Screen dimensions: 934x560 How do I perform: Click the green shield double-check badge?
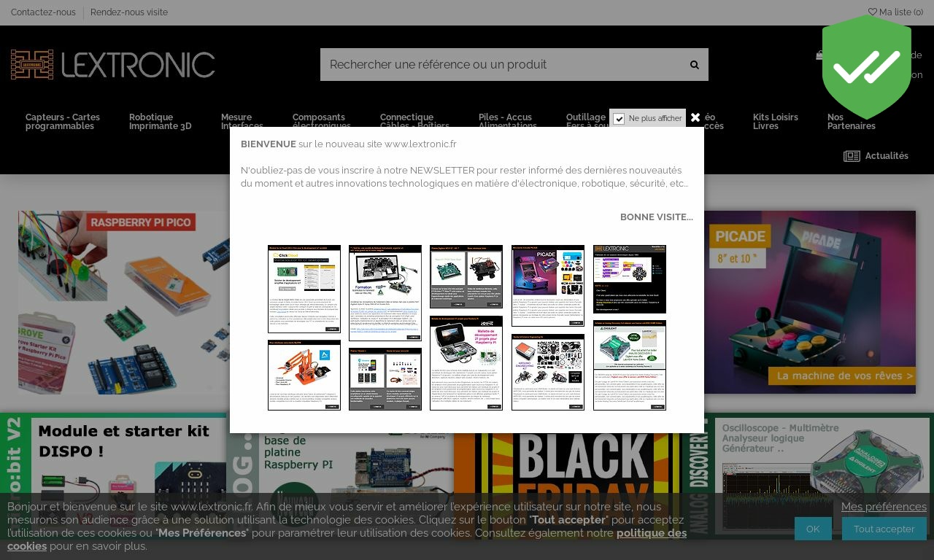point(867,67)
